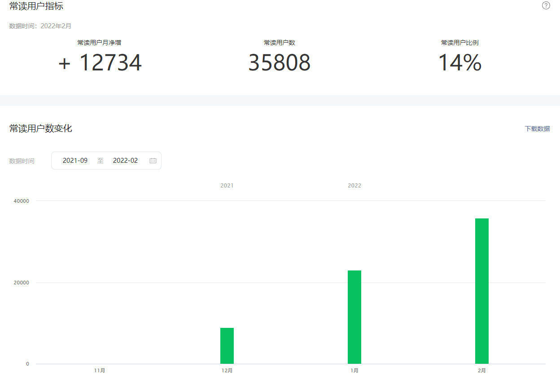560x392 pixels.
Task: Click the calendar icon in date range picker
Action: coord(153,161)
